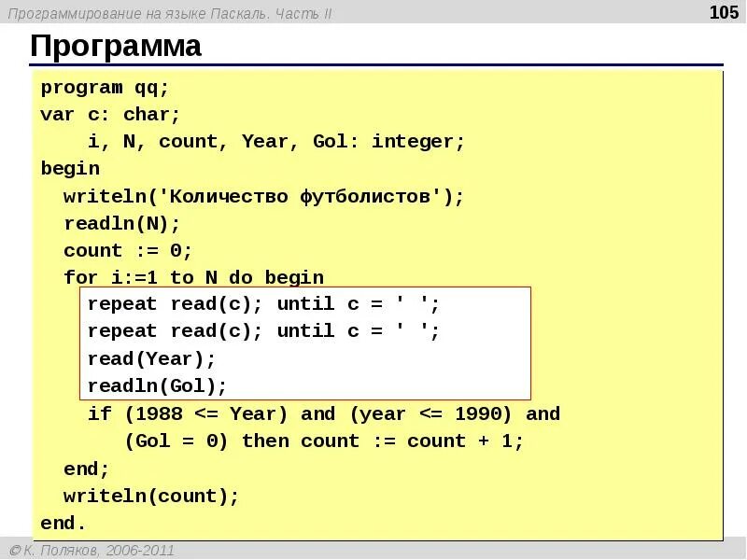Click the code line 'writeln(count);'
The image size is (747, 560).
pyautogui.click(x=151, y=497)
